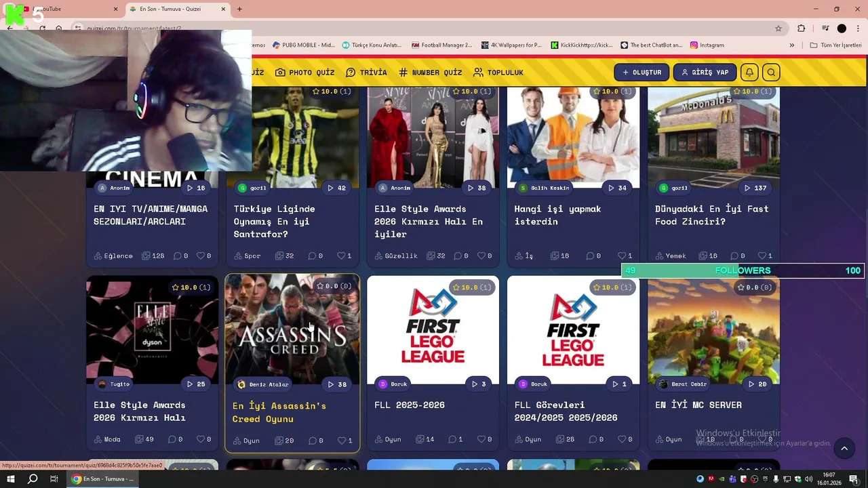Image resolution: width=868 pixels, height=488 pixels.
Task: Click play count on Assassin's Creed card
Action: tap(337, 384)
